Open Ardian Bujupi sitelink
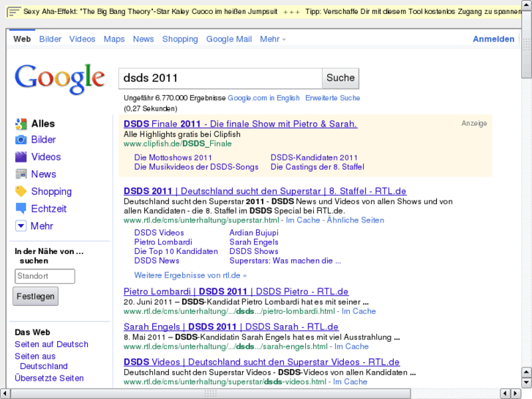 click(254, 233)
